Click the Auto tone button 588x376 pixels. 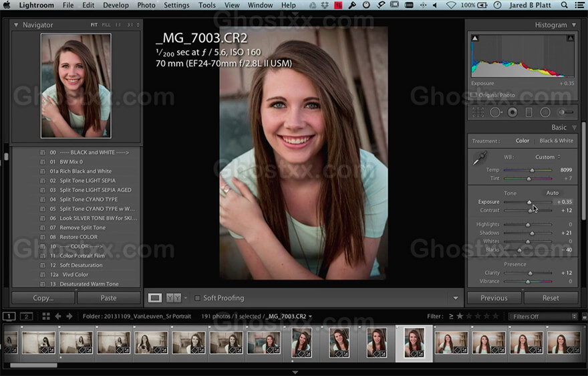(553, 193)
